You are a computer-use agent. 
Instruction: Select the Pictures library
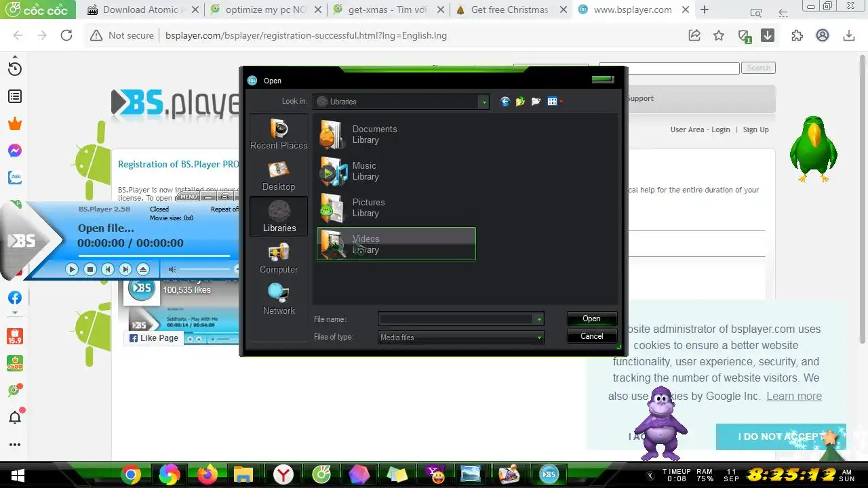coord(396,207)
